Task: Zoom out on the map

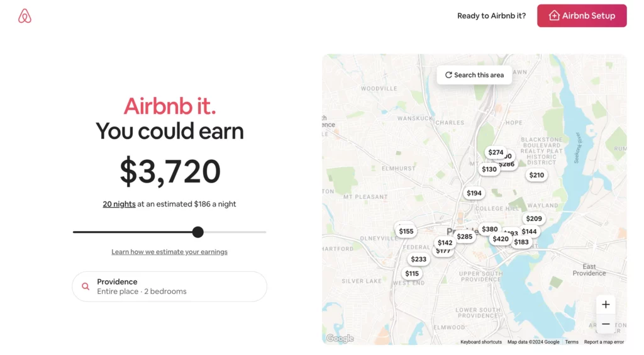Action: pos(605,324)
